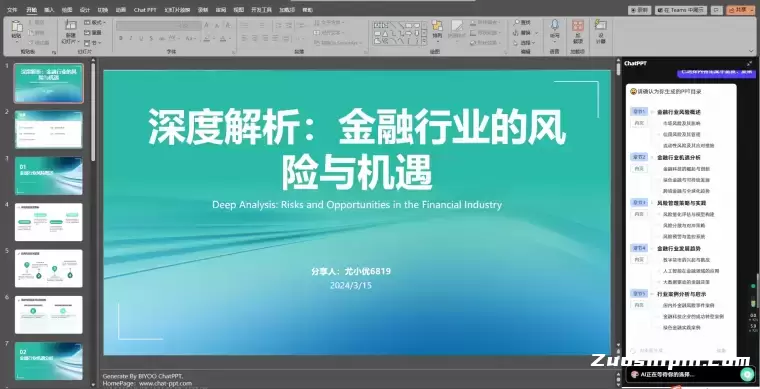Click the Record (录制) button
Screen dimensions: 760x389
click(x=639, y=10)
